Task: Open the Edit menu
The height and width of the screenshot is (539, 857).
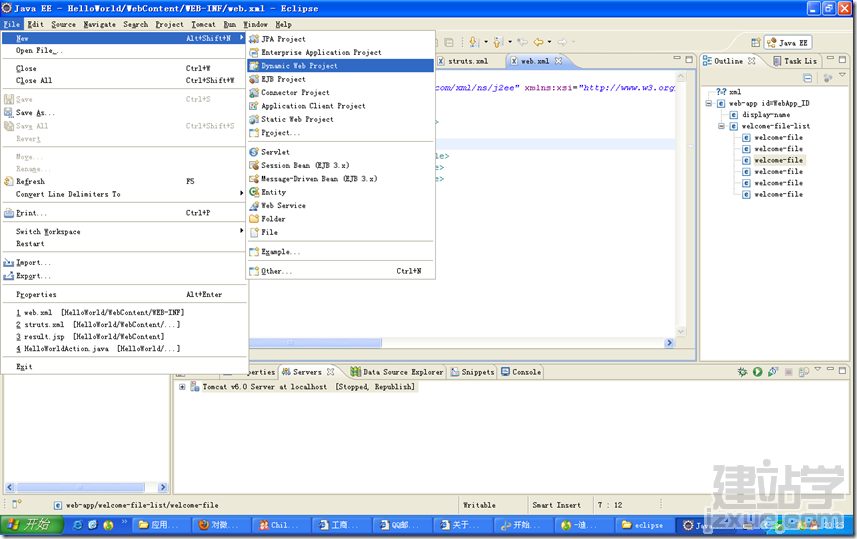Action: tap(36, 24)
